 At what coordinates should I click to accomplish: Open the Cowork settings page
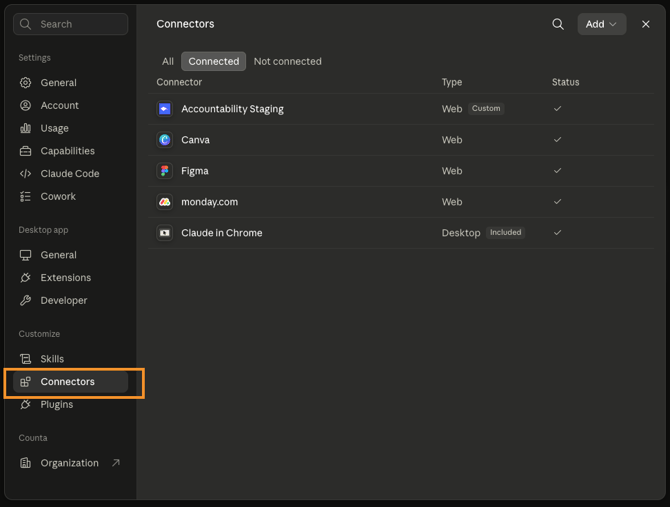tap(71, 196)
